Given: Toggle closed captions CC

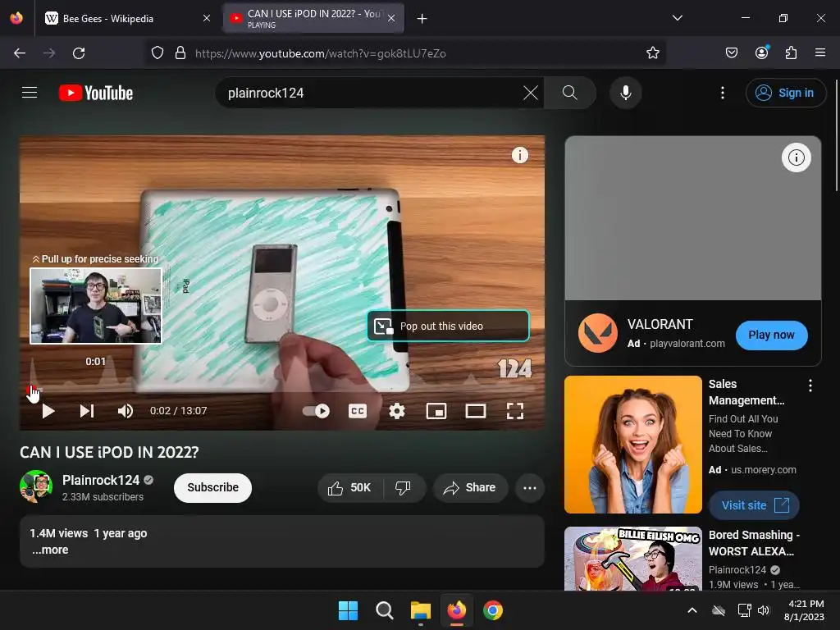Looking at the screenshot, I should point(358,411).
